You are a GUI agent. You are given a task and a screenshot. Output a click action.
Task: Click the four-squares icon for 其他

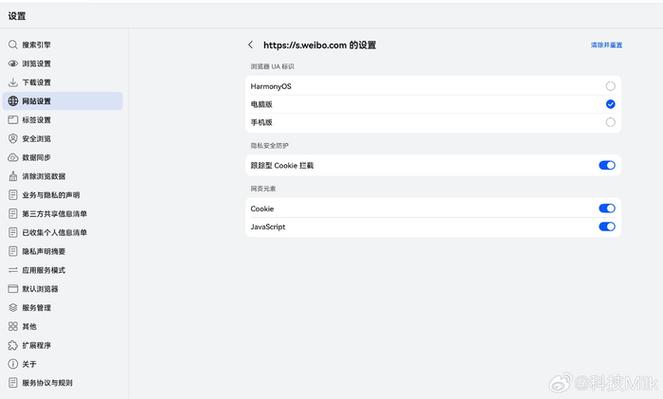click(13, 326)
